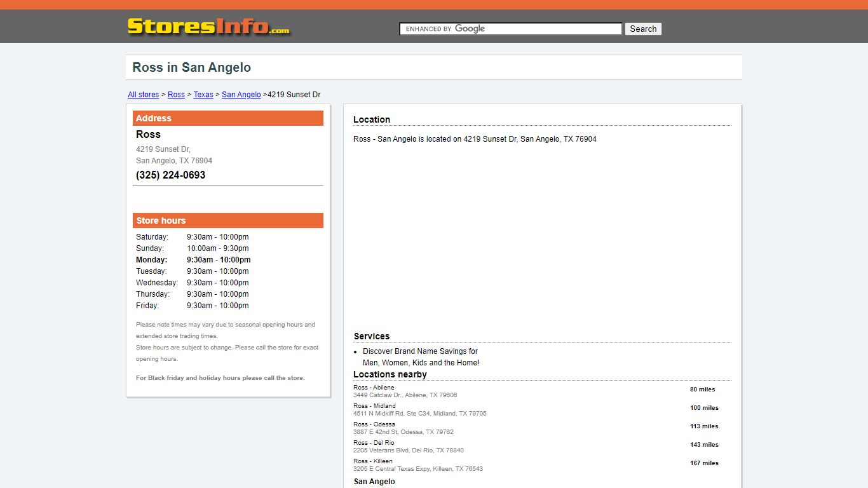This screenshot has width=868, height=488.
Task: Select the phone number (325) 224-0693
Action: 170,175
